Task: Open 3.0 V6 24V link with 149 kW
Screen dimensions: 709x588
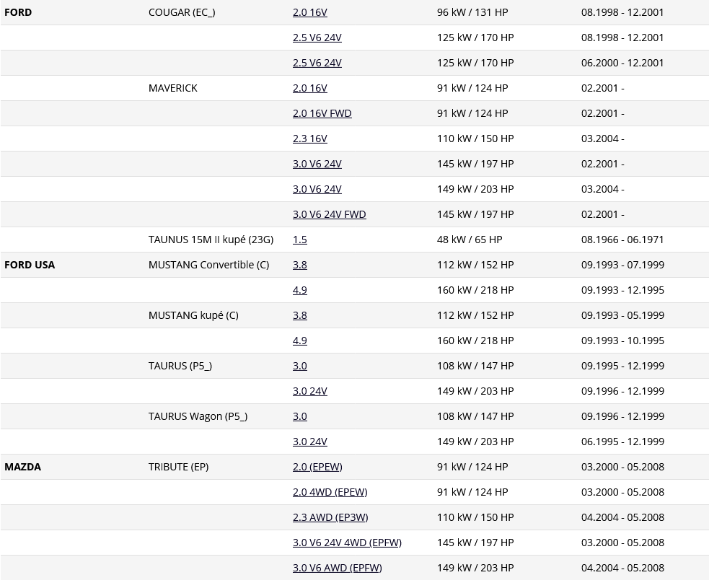Action: click(317, 190)
